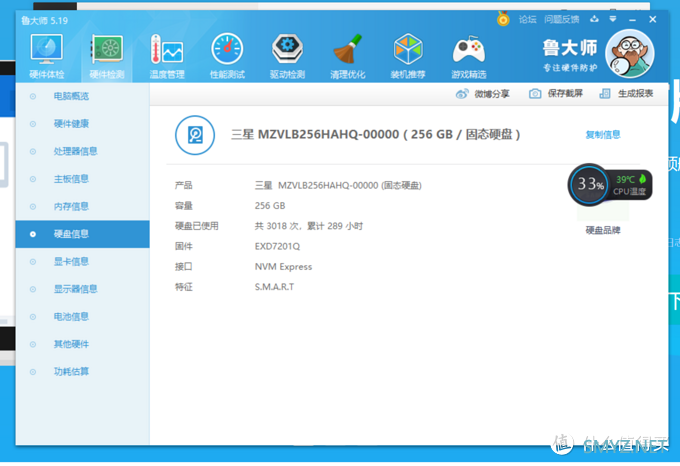This screenshot has width=680, height=466.
Task: Click firmware value EXD7201Q
Action: coord(277,246)
